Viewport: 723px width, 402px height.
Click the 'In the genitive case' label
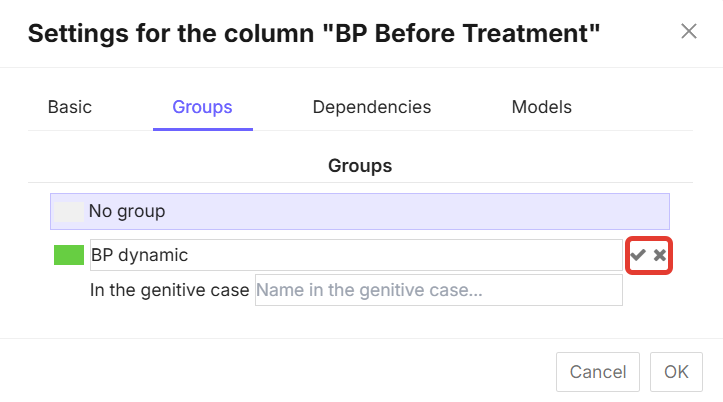pos(169,291)
